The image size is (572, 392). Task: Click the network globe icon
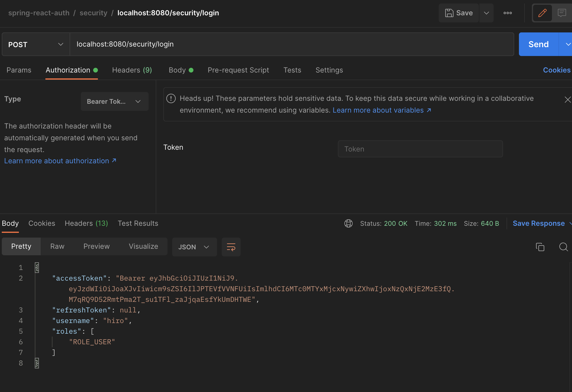coord(349,223)
